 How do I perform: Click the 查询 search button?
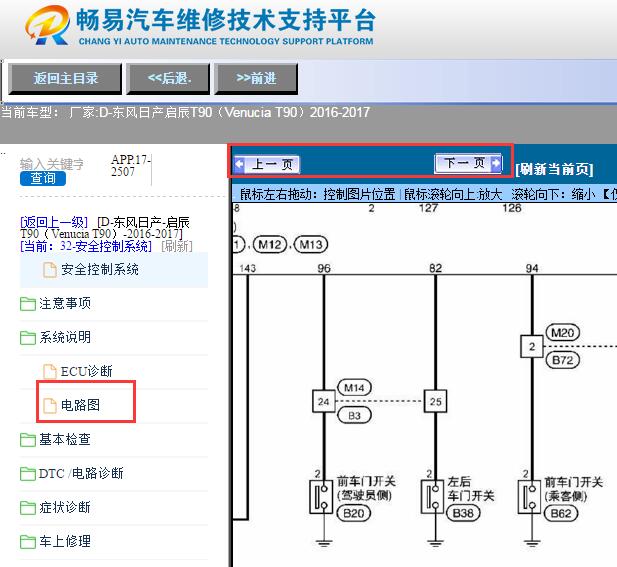coord(43,178)
